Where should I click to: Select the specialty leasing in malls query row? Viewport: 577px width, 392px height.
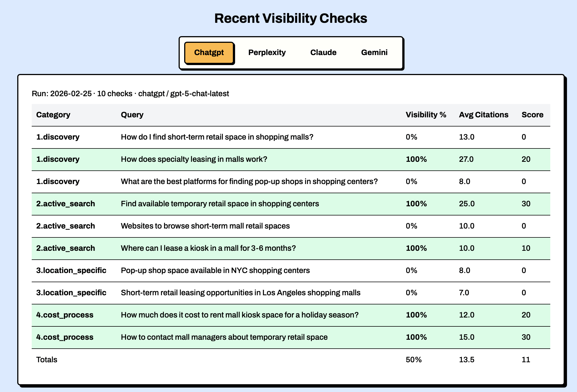194,159
